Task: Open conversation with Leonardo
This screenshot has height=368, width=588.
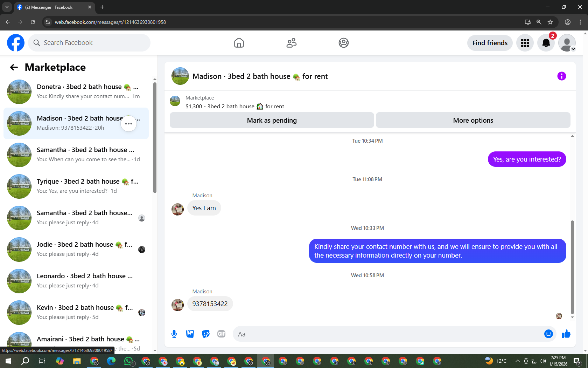Action: (x=76, y=281)
